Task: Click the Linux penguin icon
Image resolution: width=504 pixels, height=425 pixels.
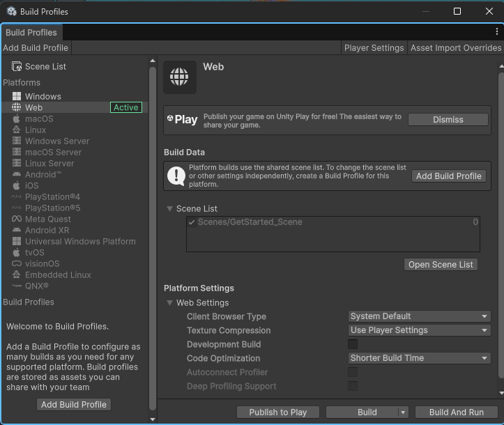Action: [x=17, y=130]
